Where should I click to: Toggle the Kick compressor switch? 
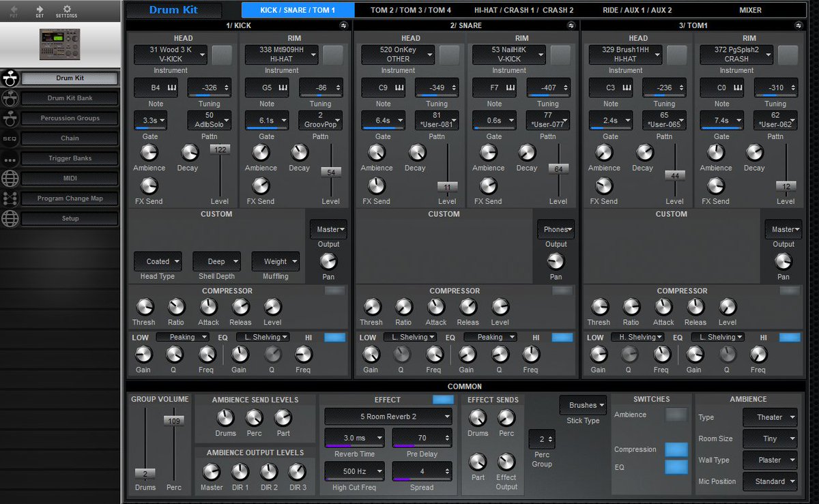pos(335,291)
